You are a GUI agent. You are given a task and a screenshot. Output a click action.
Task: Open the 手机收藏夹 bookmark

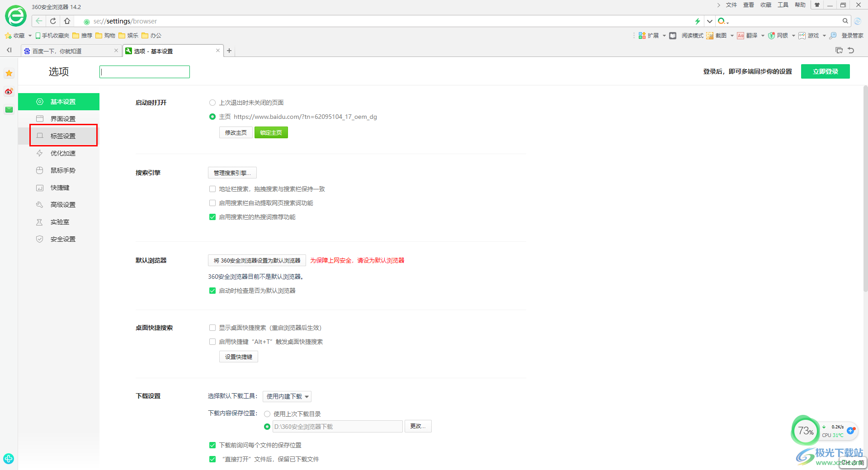[x=52, y=35]
